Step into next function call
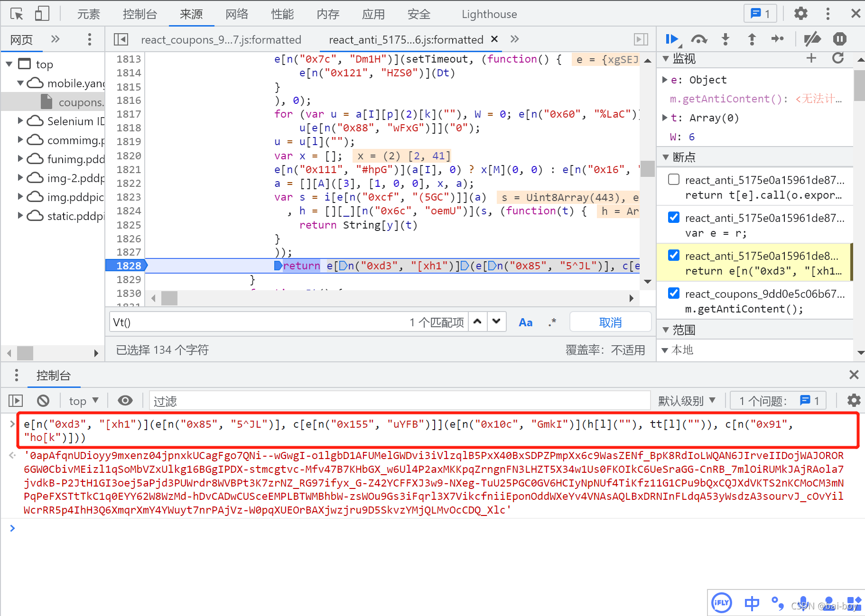The image size is (865, 616). 725,39
